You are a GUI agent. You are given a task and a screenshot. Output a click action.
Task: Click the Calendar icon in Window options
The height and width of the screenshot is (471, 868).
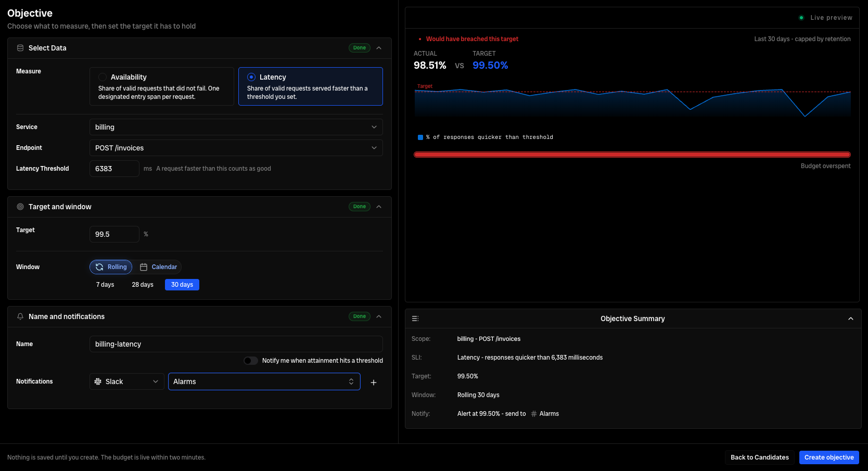pyautogui.click(x=144, y=267)
